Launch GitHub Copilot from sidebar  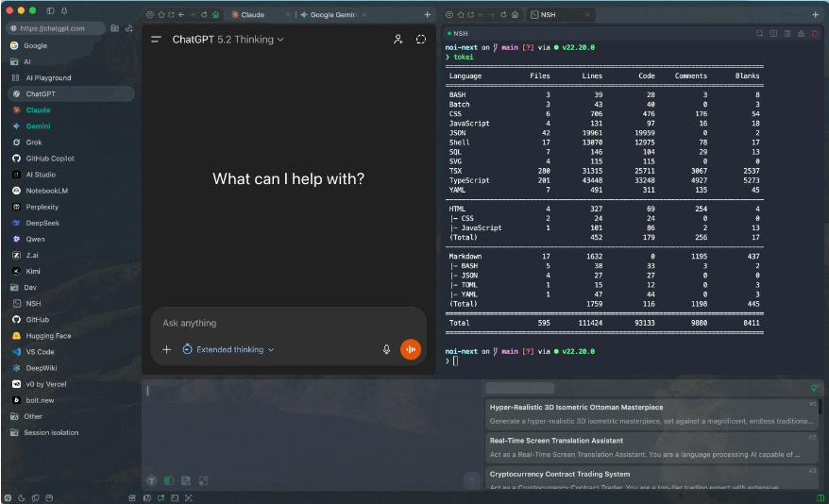(49, 159)
